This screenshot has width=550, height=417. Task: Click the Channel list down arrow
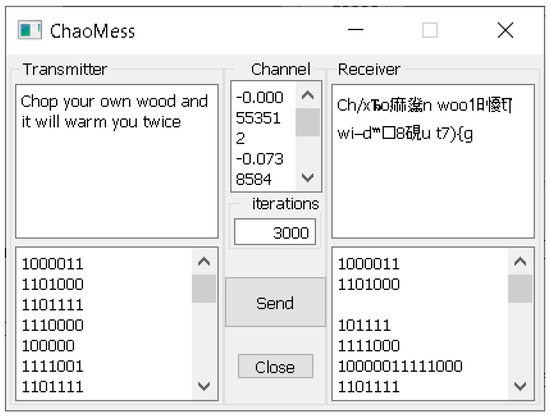[308, 178]
